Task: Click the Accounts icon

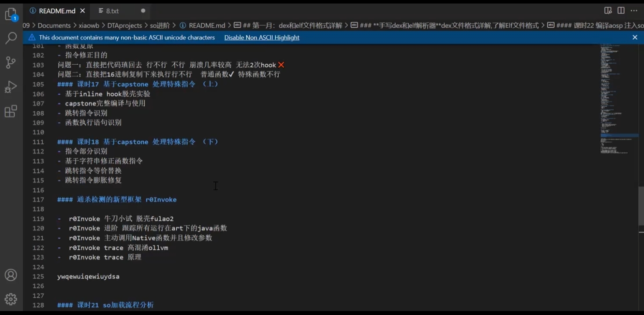Action: pos(11,275)
